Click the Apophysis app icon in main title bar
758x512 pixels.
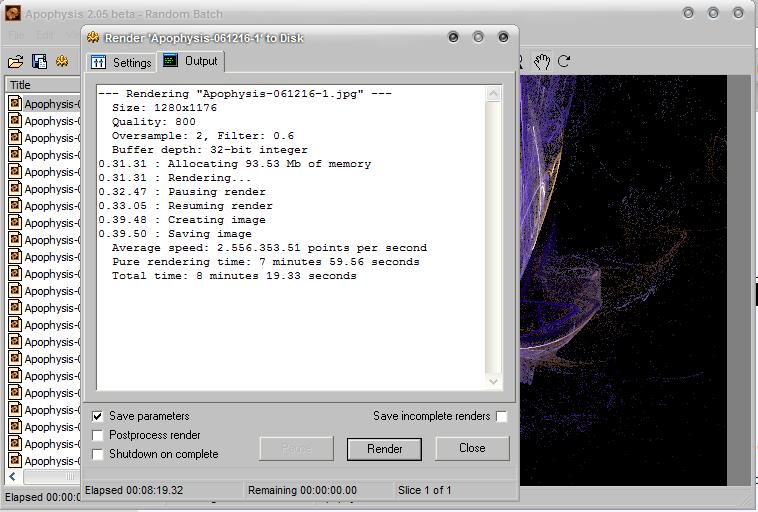13,13
